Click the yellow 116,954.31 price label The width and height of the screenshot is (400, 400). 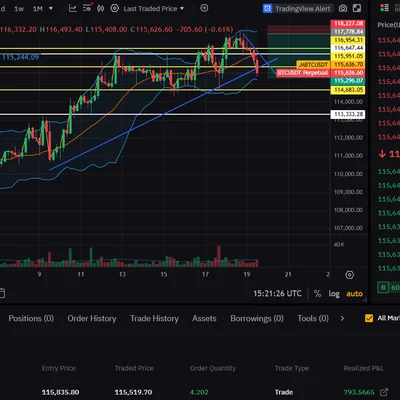348,40
